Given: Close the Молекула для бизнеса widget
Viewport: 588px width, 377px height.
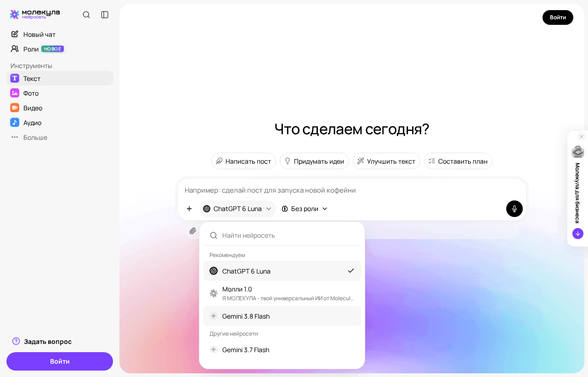Looking at the screenshot, I should (x=581, y=137).
